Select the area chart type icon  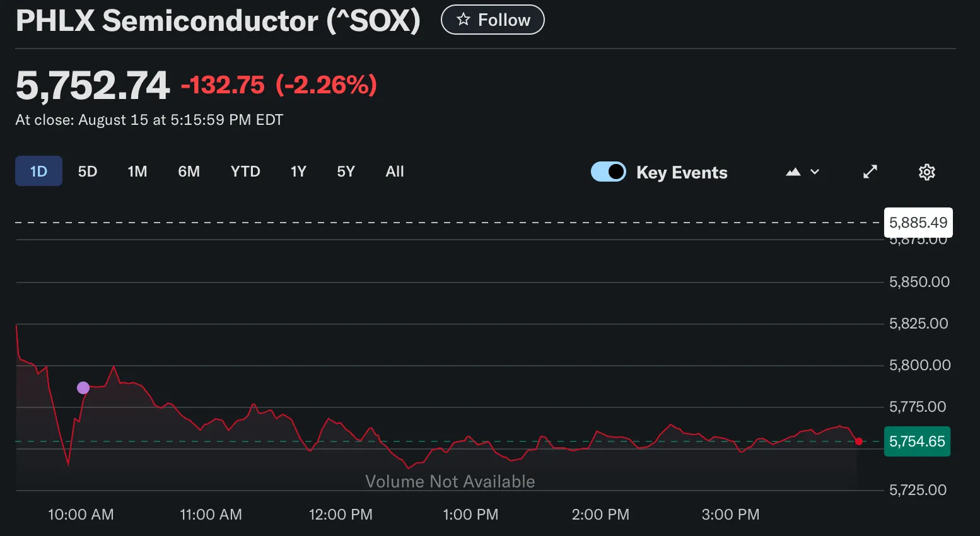[x=793, y=171]
